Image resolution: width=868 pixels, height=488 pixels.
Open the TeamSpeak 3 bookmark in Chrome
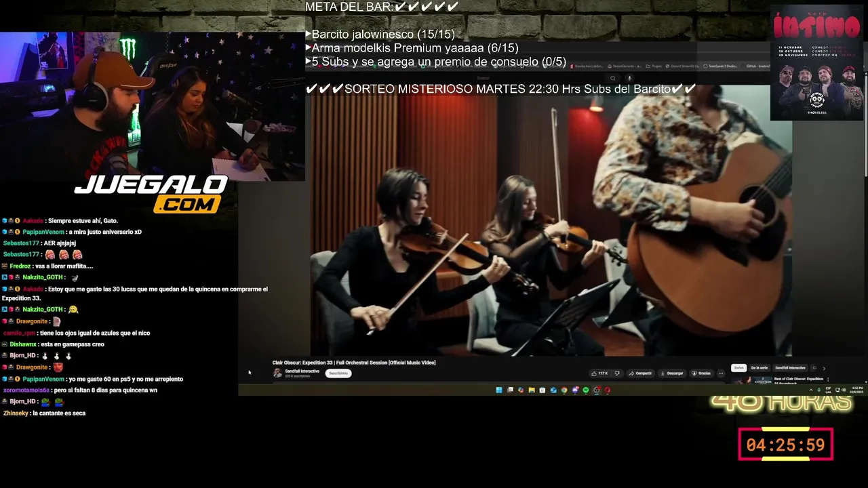[720, 66]
